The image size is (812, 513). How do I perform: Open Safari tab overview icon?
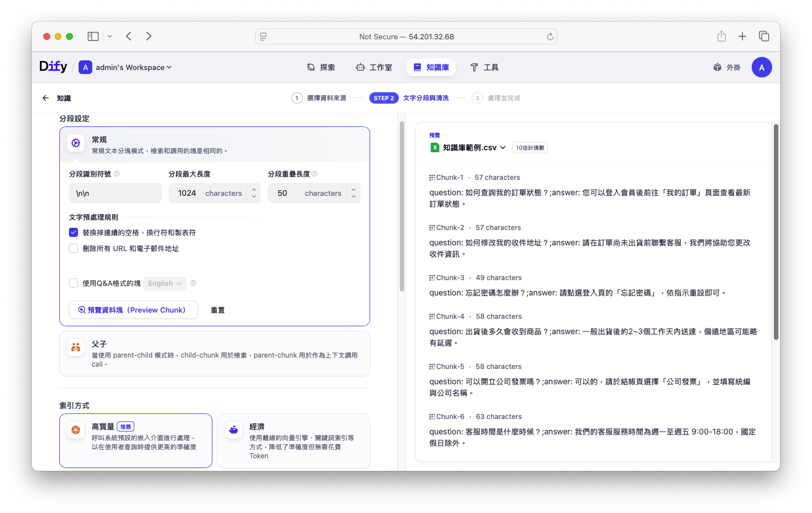[764, 36]
